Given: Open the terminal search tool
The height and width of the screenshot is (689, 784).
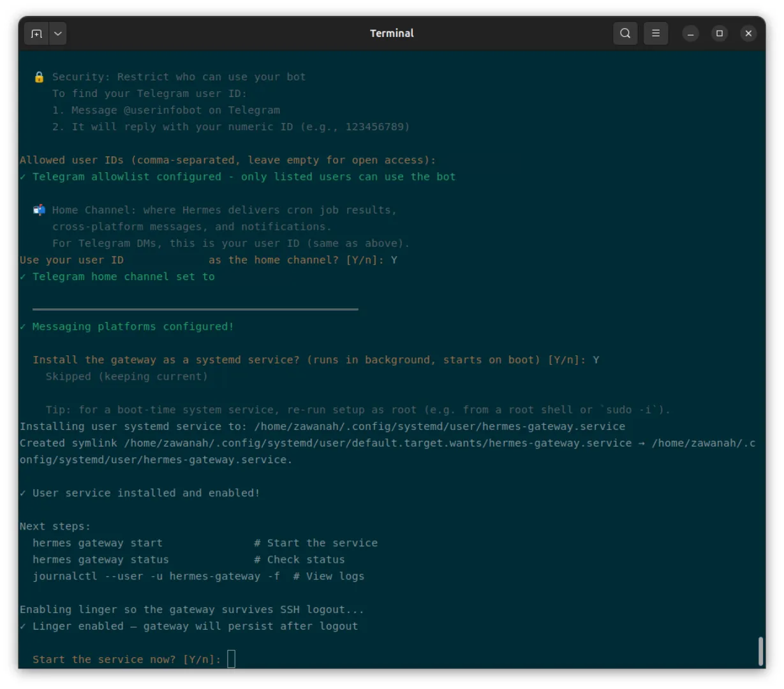Looking at the screenshot, I should coord(625,33).
